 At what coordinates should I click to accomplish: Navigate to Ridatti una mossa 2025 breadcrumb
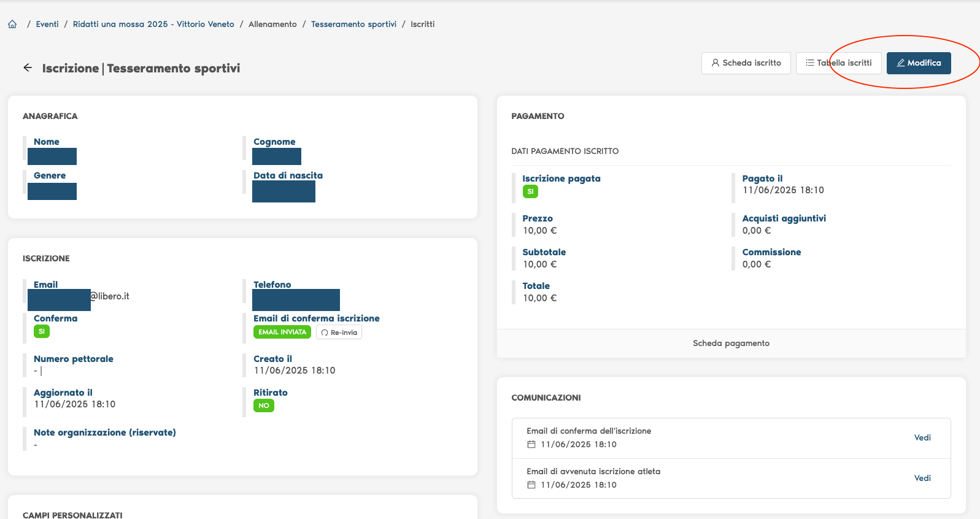153,25
